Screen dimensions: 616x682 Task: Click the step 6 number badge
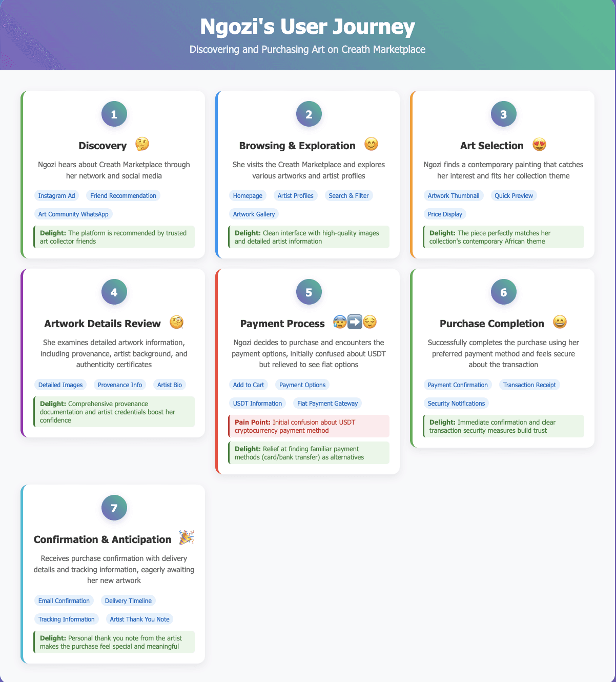503,292
